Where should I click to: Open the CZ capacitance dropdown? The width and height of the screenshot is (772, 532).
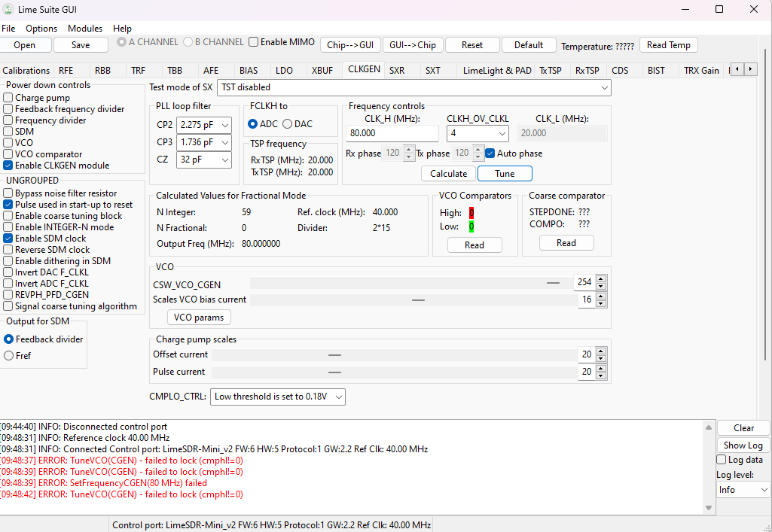pos(204,160)
